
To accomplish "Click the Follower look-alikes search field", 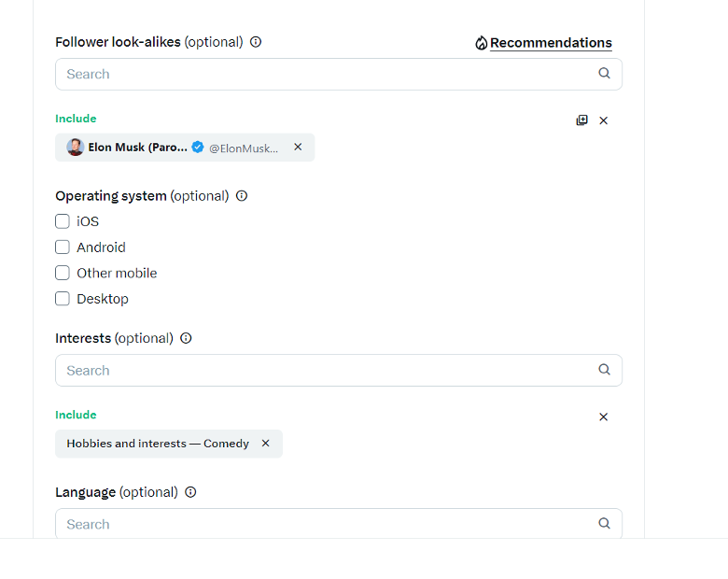I will click(339, 75).
